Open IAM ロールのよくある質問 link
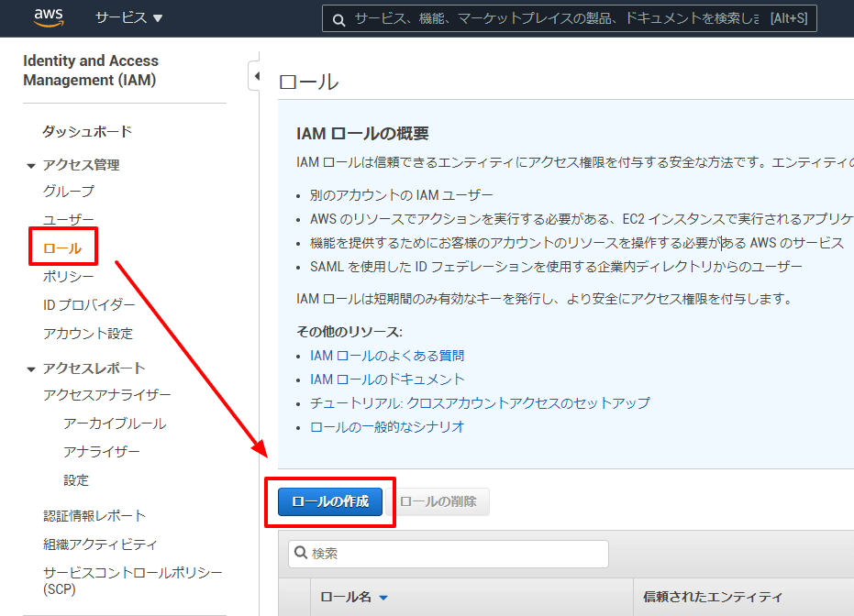 coord(387,356)
